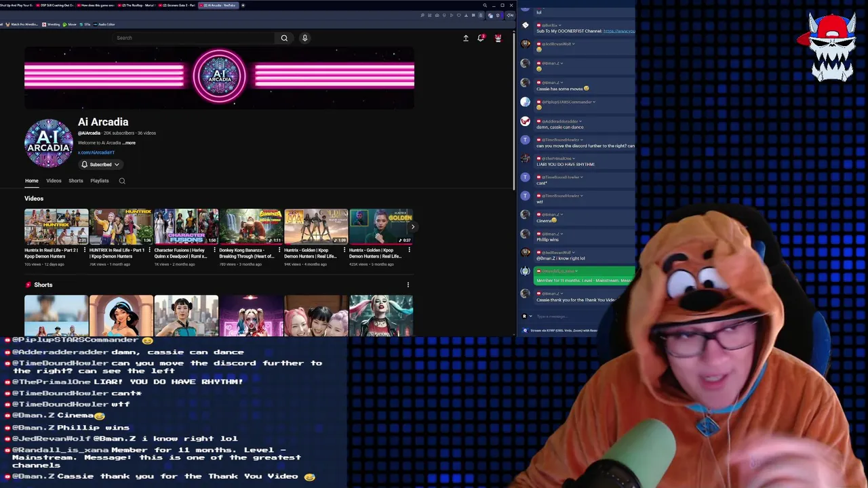Open YouTube notifications bell
The image size is (868, 488).
(481, 38)
